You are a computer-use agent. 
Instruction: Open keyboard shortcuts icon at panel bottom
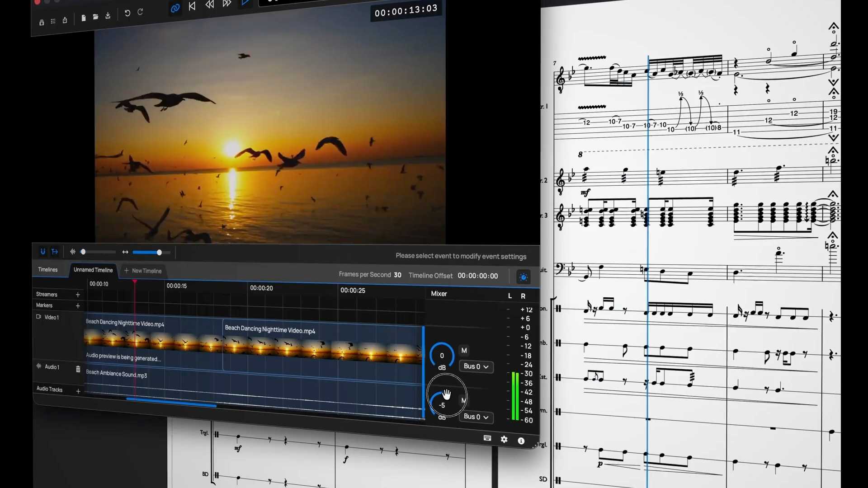(487, 438)
